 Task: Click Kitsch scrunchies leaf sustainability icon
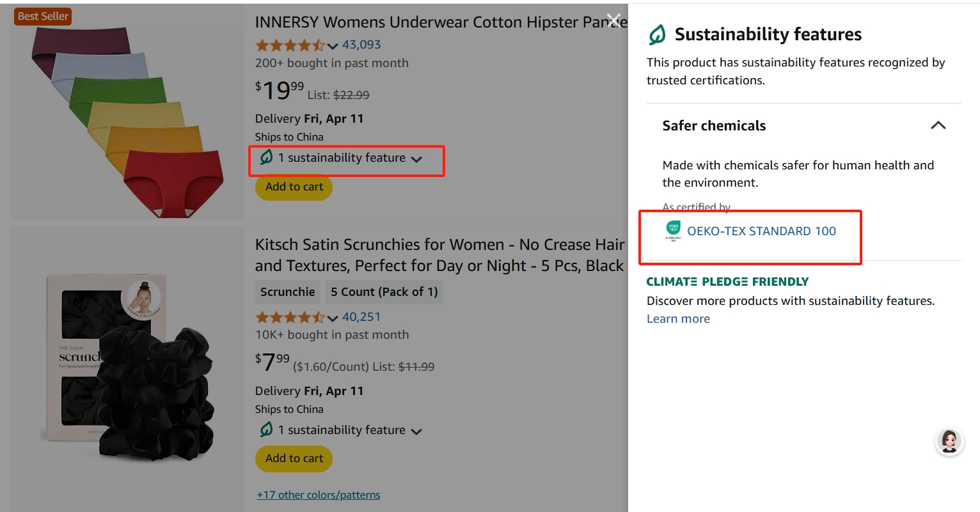267,430
